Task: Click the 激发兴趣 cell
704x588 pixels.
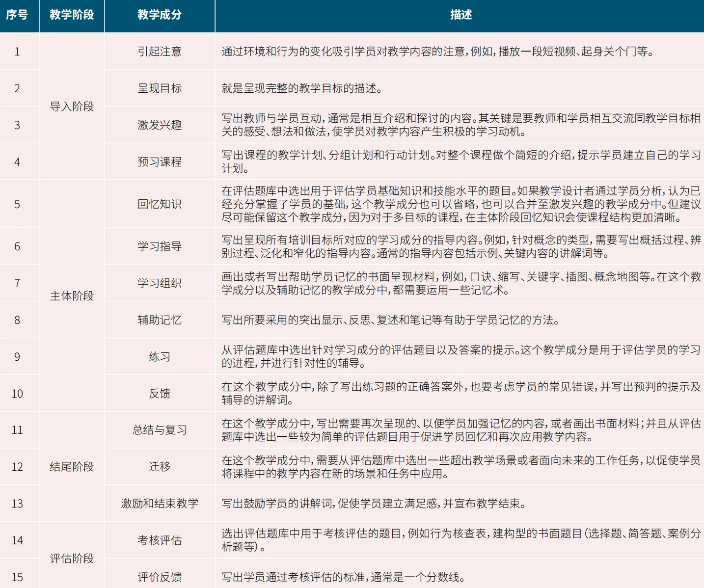Action: click(160, 125)
